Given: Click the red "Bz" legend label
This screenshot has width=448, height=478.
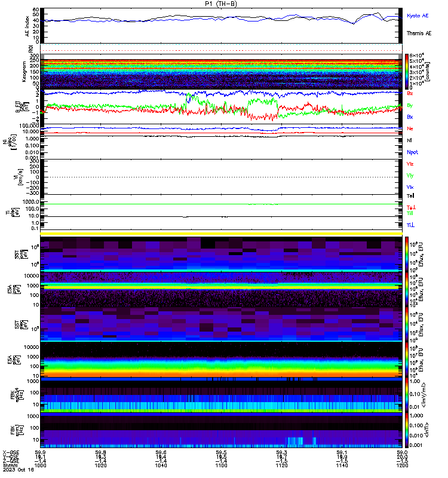Looking at the screenshot, I should coord(410,93).
